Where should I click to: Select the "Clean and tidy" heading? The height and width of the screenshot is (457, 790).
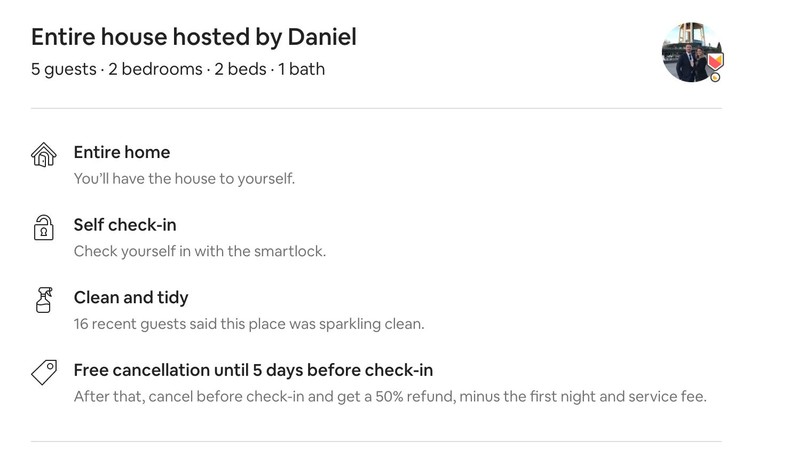pos(131,297)
